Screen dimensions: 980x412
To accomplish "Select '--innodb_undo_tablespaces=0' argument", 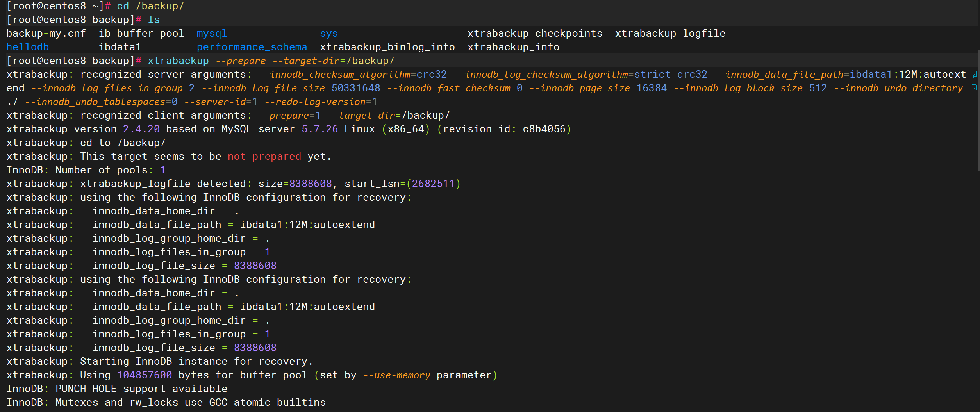I will tap(101, 102).
